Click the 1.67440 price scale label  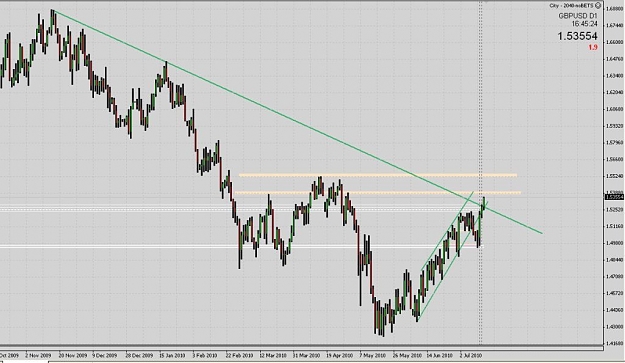614,25
